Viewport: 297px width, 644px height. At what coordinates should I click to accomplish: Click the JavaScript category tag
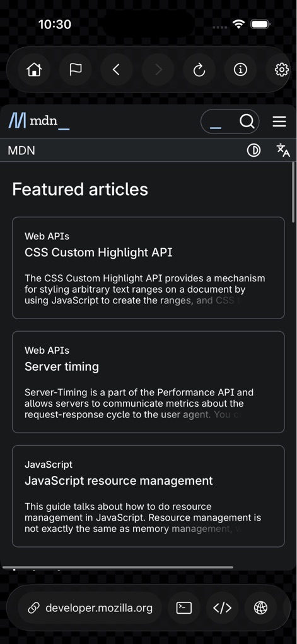tap(49, 465)
